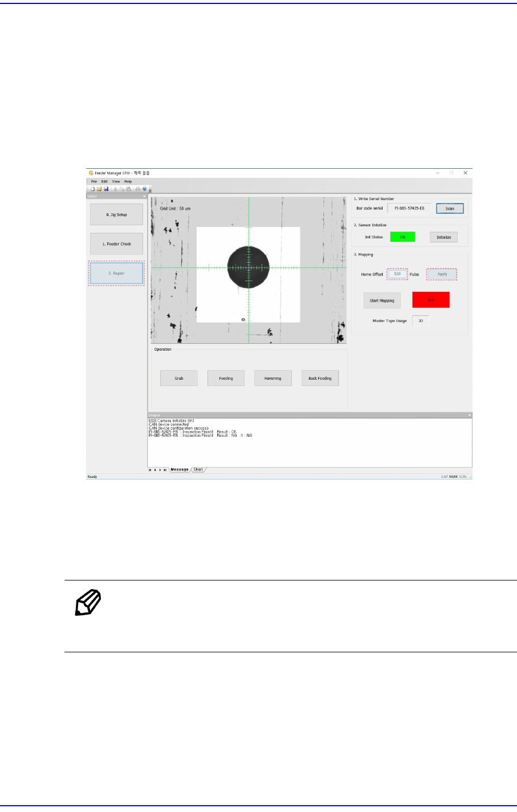
Task: Click the Copy toolbar icon
Action: pyautogui.click(x=122, y=189)
